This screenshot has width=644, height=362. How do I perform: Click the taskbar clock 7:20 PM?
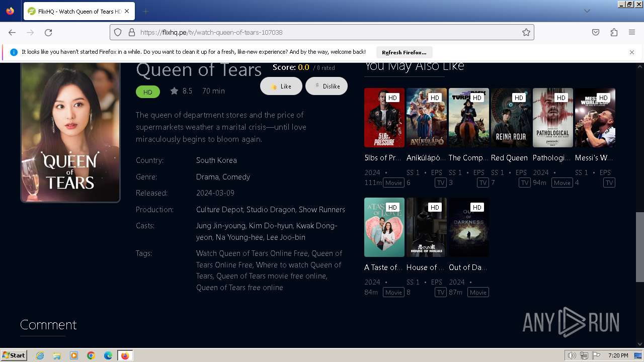[x=618, y=355]
